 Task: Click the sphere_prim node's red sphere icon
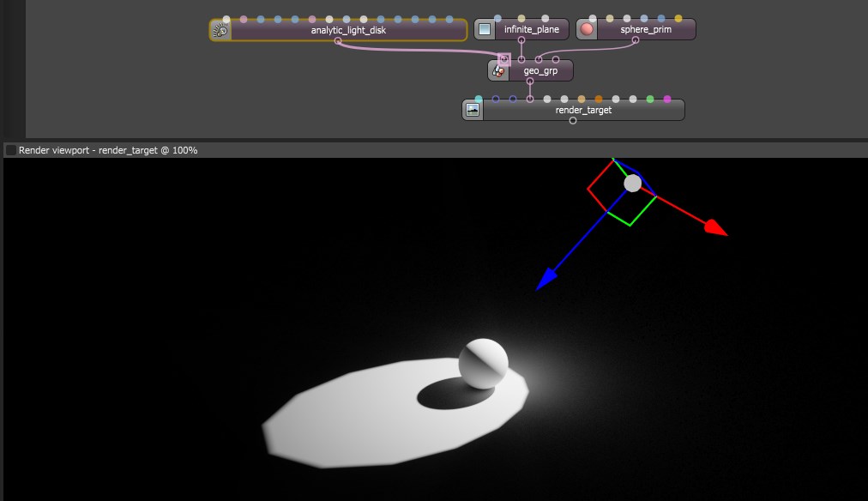[587, 29]
